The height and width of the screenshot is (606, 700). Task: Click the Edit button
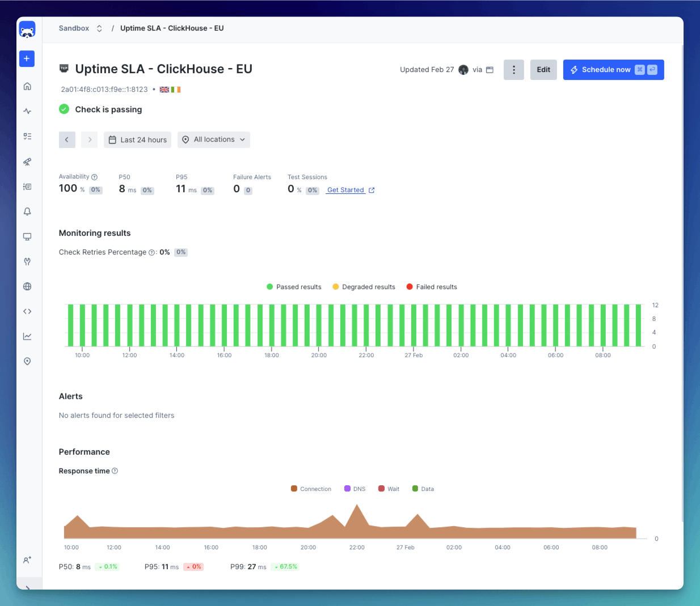(543, 70)
